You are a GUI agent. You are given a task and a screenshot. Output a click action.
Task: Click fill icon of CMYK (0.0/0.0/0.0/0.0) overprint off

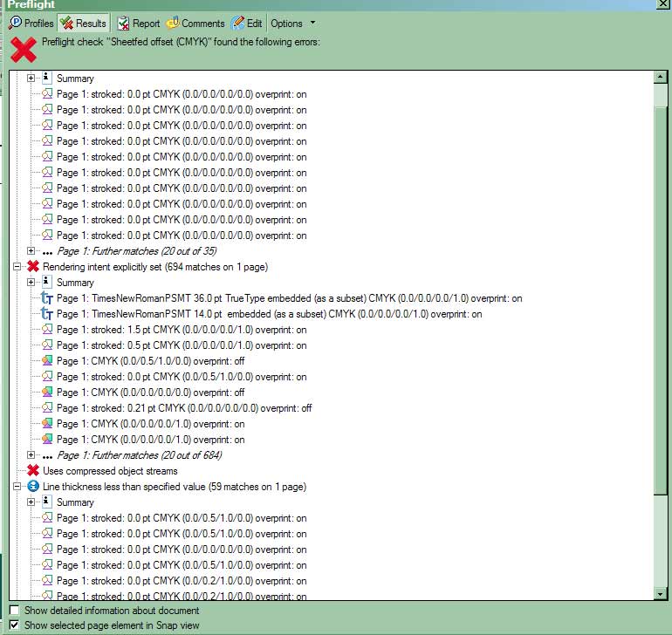(47, 392)
